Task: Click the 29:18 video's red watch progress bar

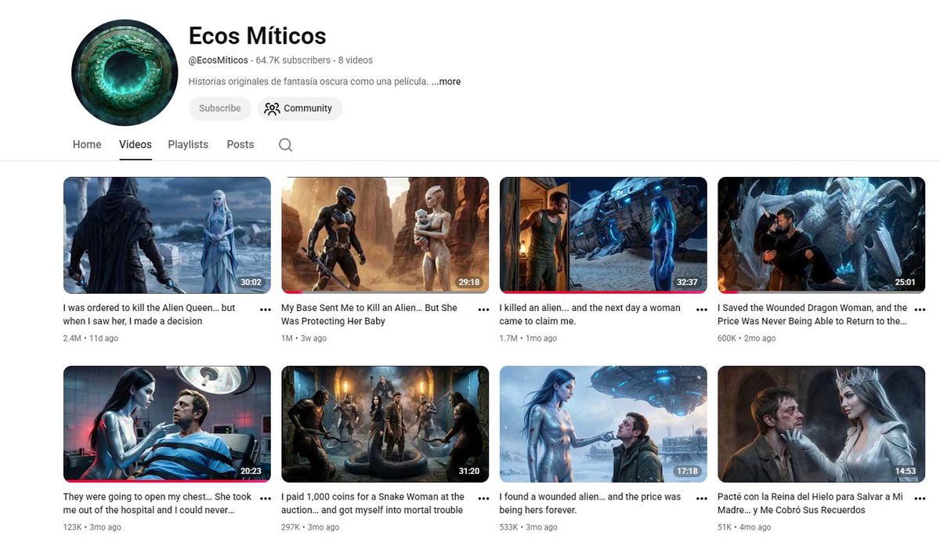Action: pyautogui.click(x=291, y=292)
